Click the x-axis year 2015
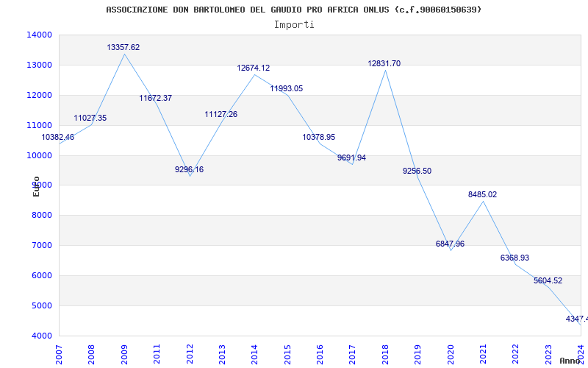 point(287,354)
